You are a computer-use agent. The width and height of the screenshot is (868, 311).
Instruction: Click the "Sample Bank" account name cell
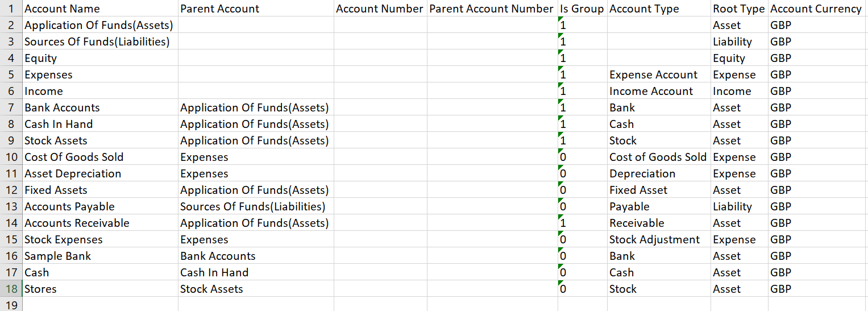pyautogui.click(x=58, y=256)
